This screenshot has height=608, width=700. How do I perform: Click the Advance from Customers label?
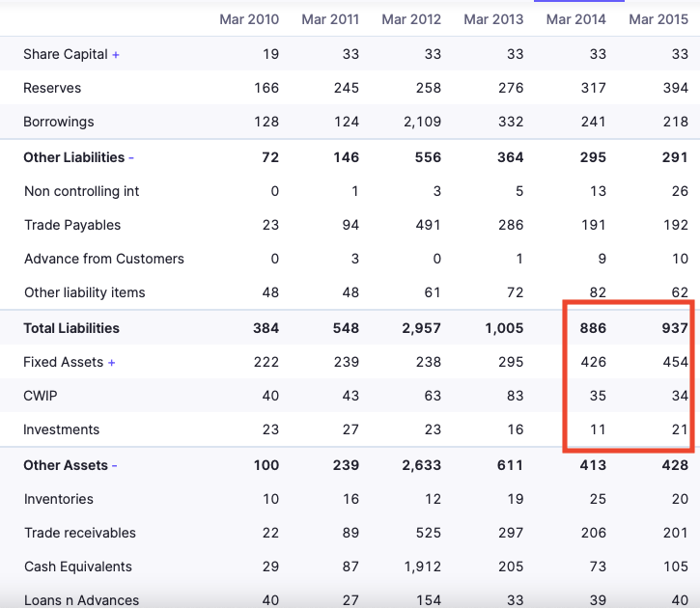pyautogui.click(x=103, y=259)
